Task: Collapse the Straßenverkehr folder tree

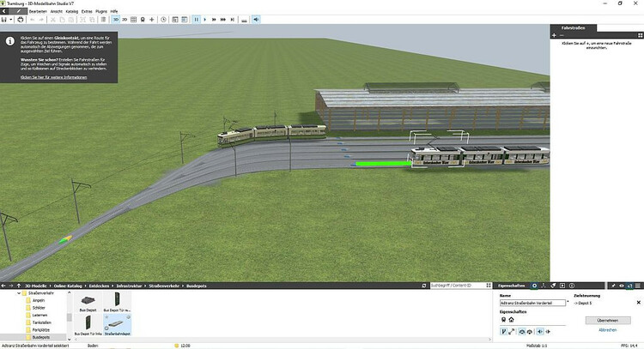Action: 18,293
